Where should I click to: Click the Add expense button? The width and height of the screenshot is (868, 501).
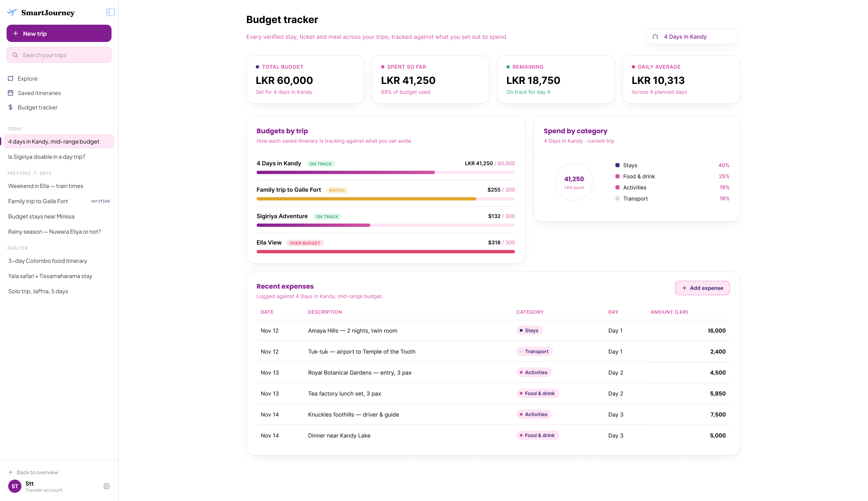click(x=702, y=288)
